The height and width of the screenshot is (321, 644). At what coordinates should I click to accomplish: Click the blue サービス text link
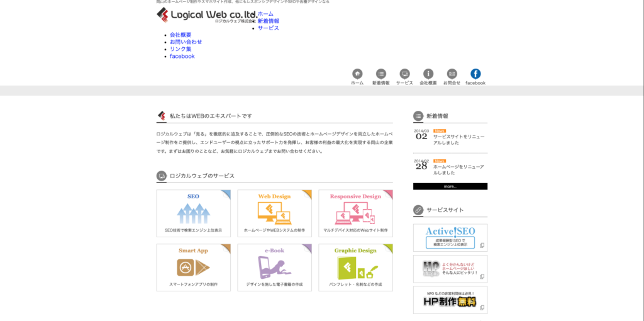(268, 28)
